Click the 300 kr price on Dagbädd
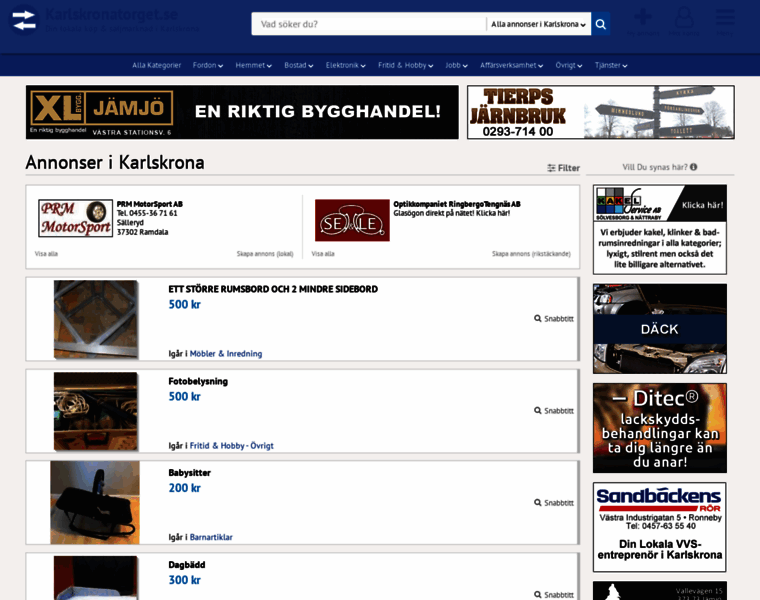Screen dimensions: 760x600 [184, 580]
